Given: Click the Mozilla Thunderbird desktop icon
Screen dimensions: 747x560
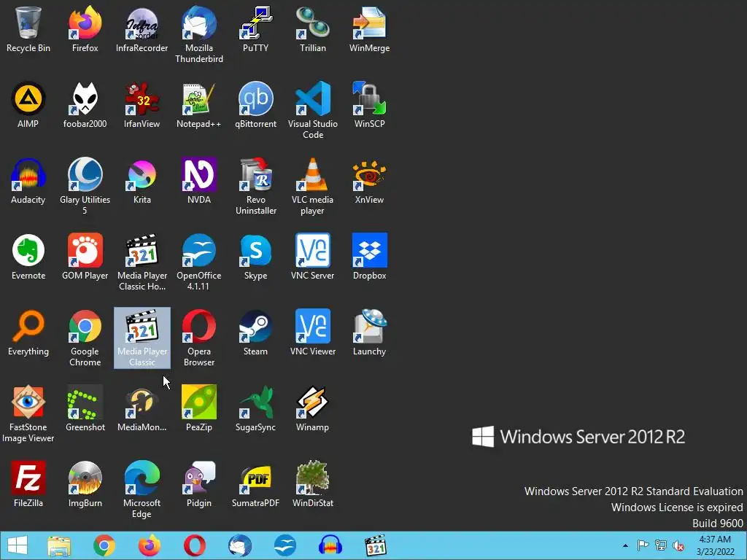Looking at the screenshot, I should [x=199, y=35].
